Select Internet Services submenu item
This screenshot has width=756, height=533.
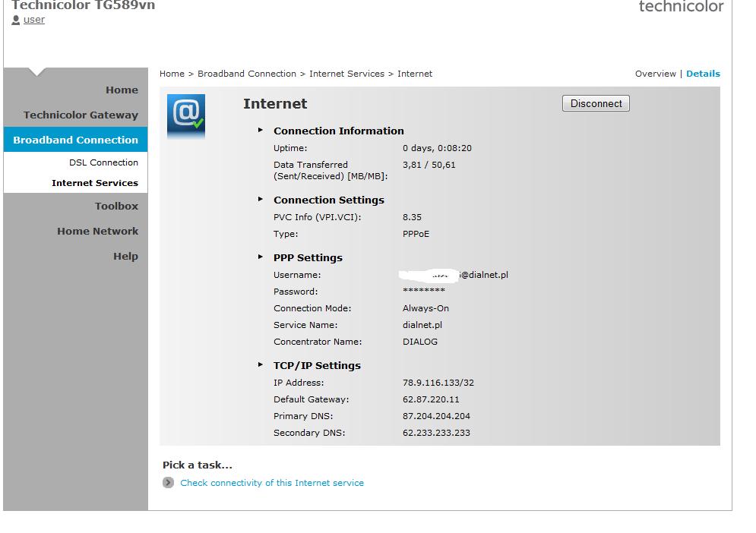click(95, 183)
